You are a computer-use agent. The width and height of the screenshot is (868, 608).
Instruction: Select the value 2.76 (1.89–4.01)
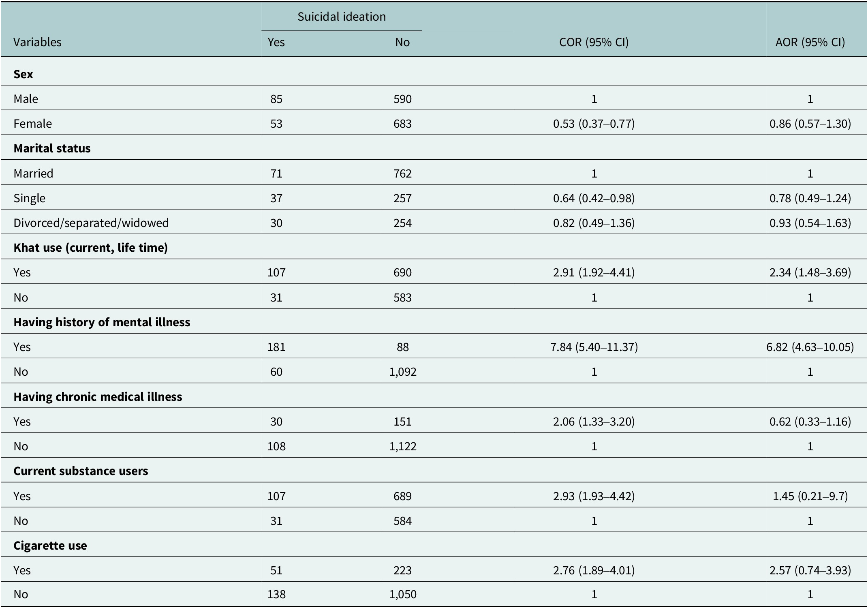click(x=594, y=570)
